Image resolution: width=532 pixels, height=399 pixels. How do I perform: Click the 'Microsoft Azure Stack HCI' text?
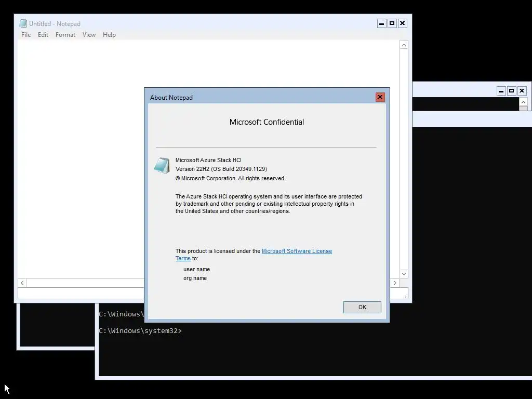coord(208,160)
